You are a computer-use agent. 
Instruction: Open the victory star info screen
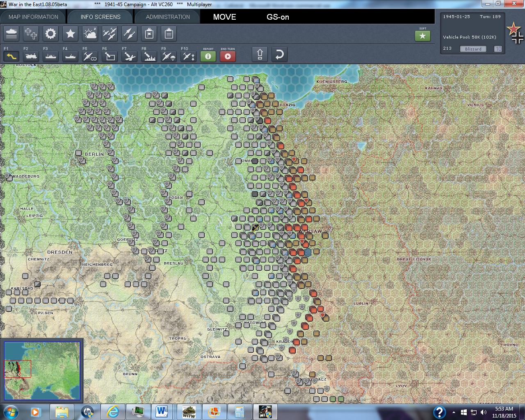pos(71,34)
